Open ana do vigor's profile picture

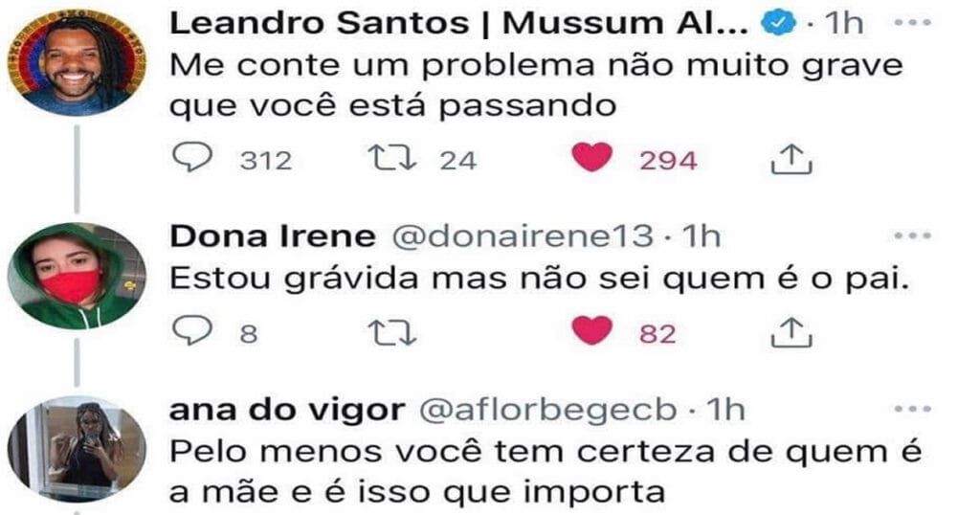77,449
